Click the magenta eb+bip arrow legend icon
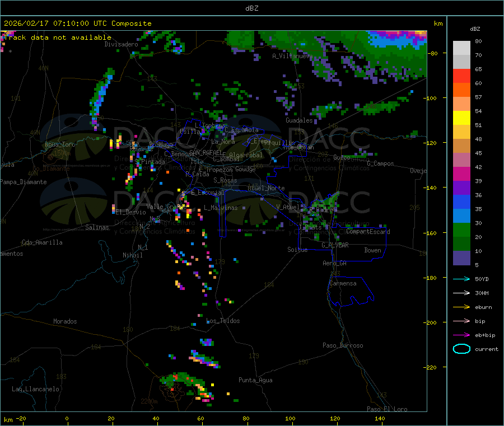This screenshot has width=504, height=426. (x=461, y=335)
